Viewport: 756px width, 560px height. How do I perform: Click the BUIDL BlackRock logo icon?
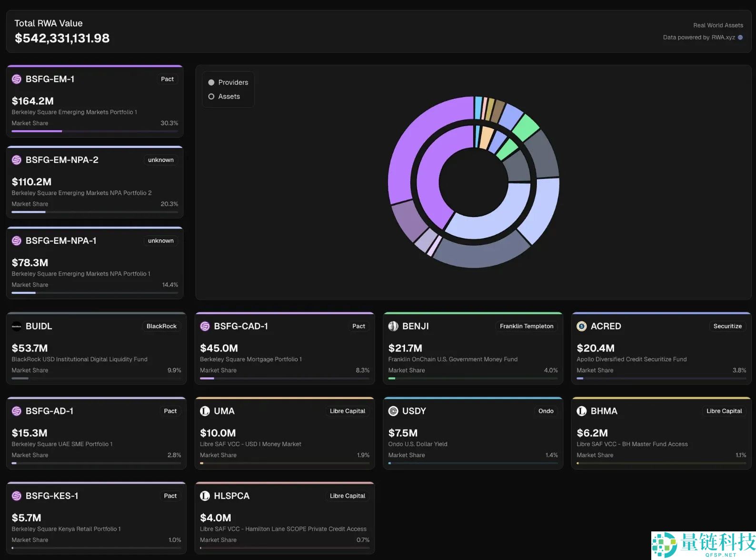click(17, 327)
